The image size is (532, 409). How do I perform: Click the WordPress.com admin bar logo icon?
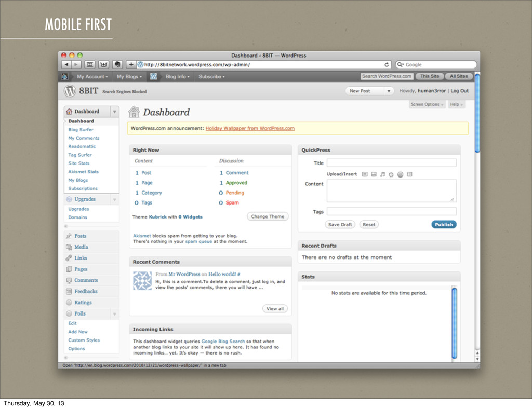65,77
